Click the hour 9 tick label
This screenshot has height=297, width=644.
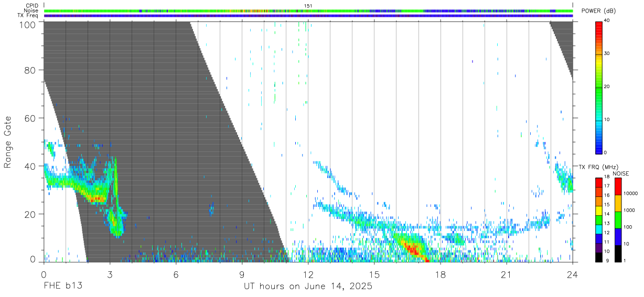(242, 274)
